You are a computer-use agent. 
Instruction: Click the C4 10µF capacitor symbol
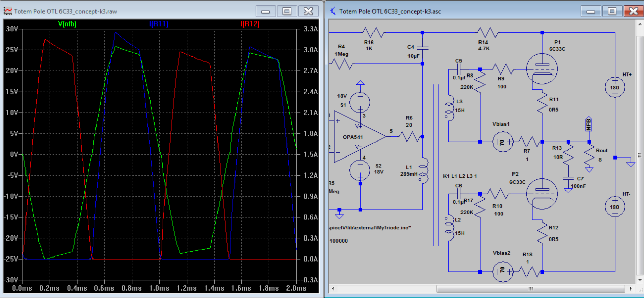tap(422, 48)
